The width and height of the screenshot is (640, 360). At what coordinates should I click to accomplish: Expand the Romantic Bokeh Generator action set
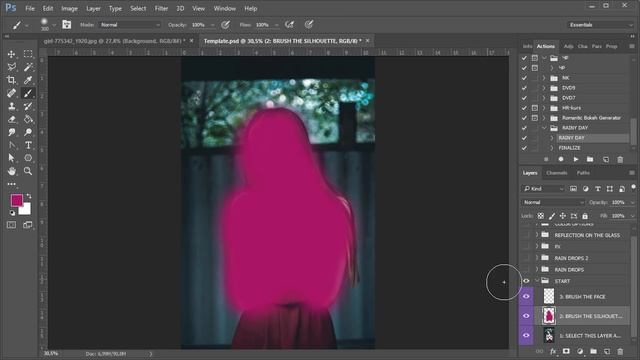544,118
